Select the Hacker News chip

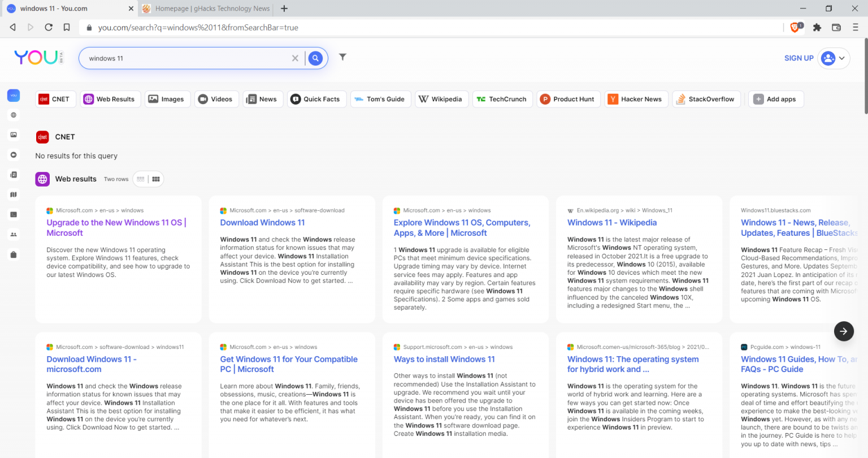[x=636, y=99]
